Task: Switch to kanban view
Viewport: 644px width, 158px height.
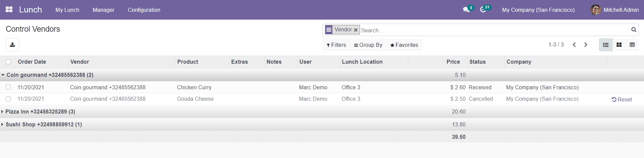Action: point(619,45)
